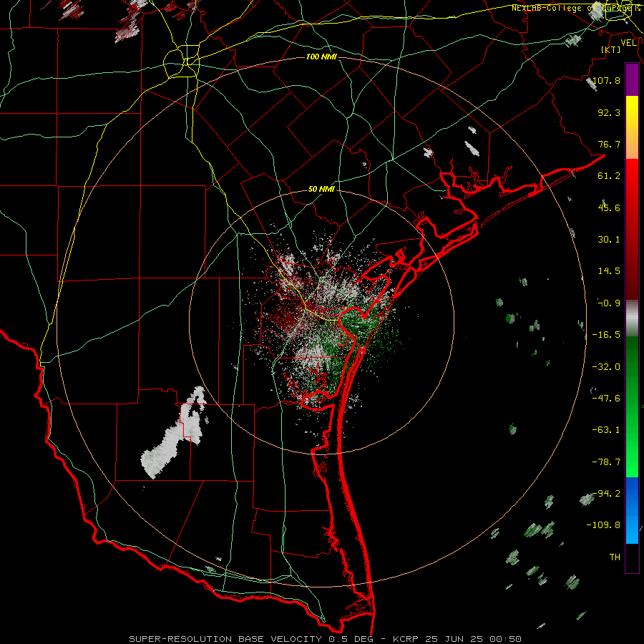
Task: Pick the gray near-zero segment of the color bar
Action: click(632, 318)
